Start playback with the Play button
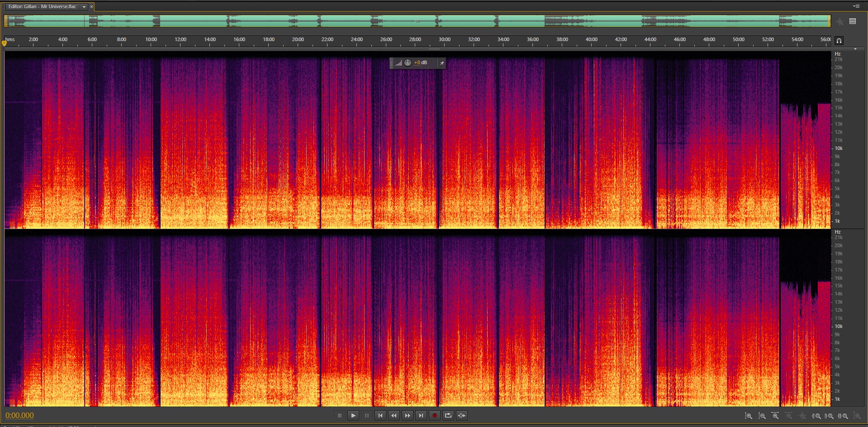The image size is (868, 427). click(x=353, y=416)
